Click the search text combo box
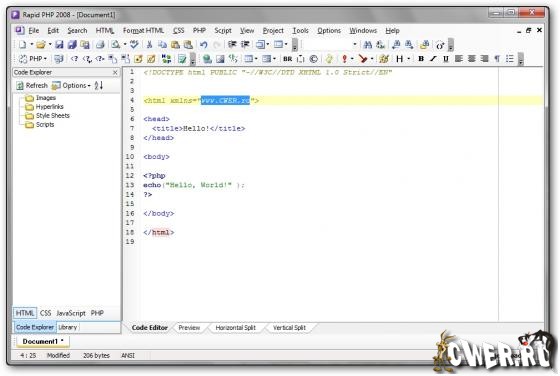 coord(330,45)
